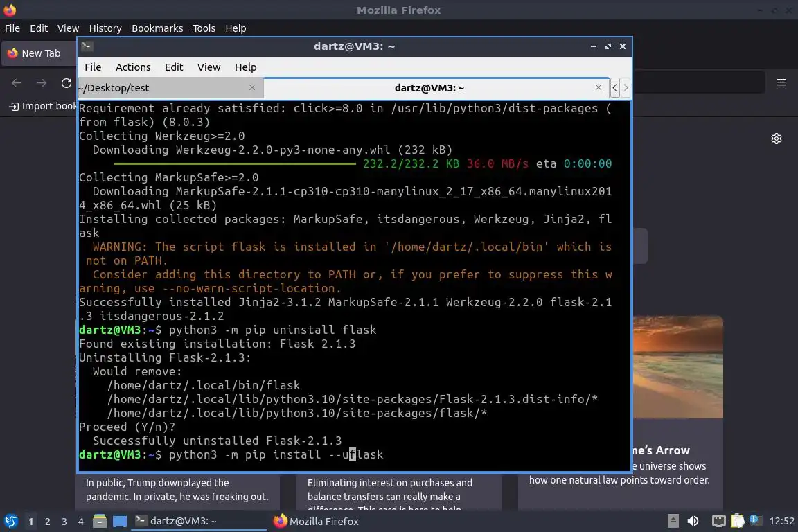Switch to the dartz@VM3: ~ terminal tab
Viewport: 798px width, 532px height.
click(x=436, y=87)
